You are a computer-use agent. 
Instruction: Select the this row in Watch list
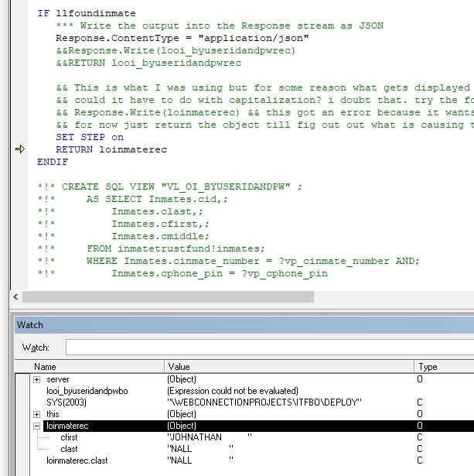pos(252,414)
